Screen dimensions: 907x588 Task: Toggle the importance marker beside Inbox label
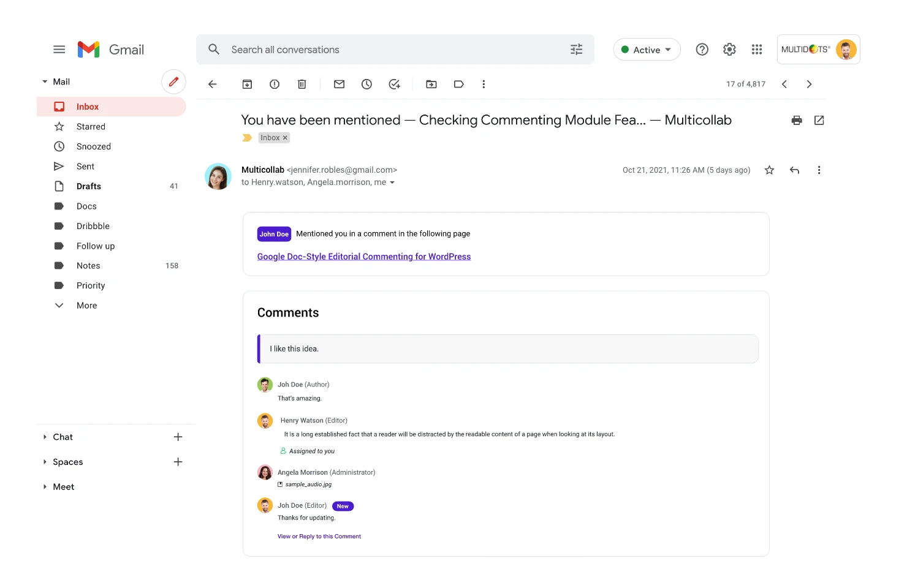(x=247, y=138)
